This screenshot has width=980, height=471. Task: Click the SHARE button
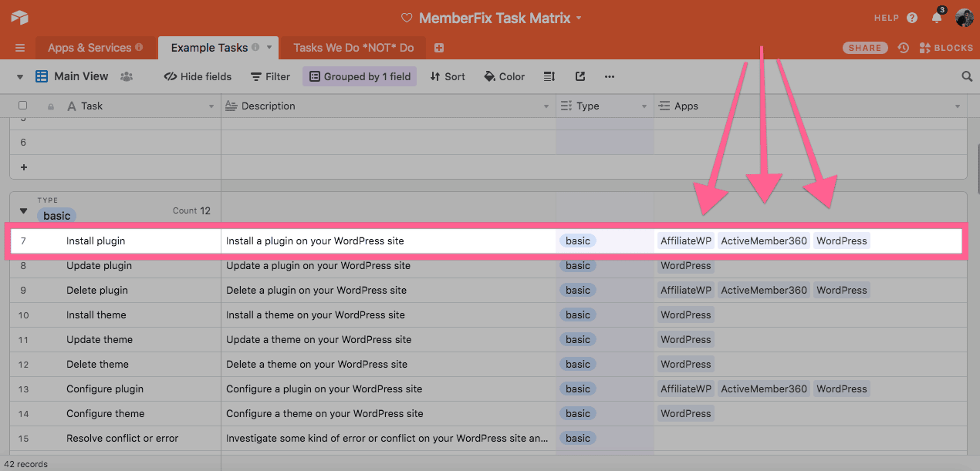864,48
